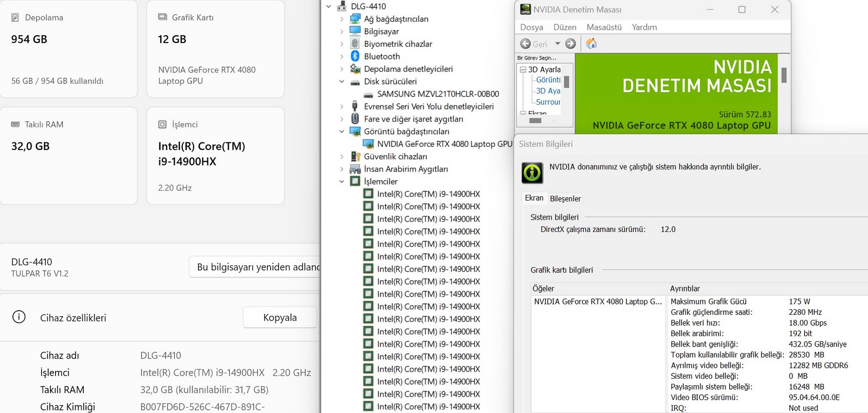The image size is (868, 413).
Task: Expand the Ağ bağdaştırıcıları node
Action: [x=342, y=19]
